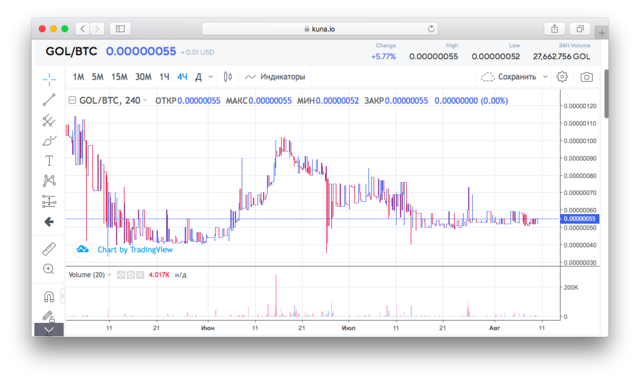
Task: Click the current price label 0.00000055 on axis
Action: 580,219
